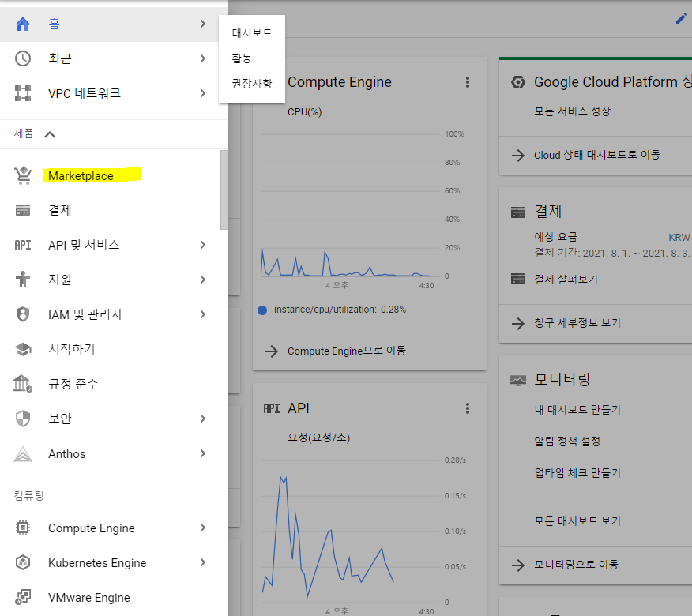
Task: Click the clock icon next to 최근
Action: pyautogui.click(x=23, y=58)
